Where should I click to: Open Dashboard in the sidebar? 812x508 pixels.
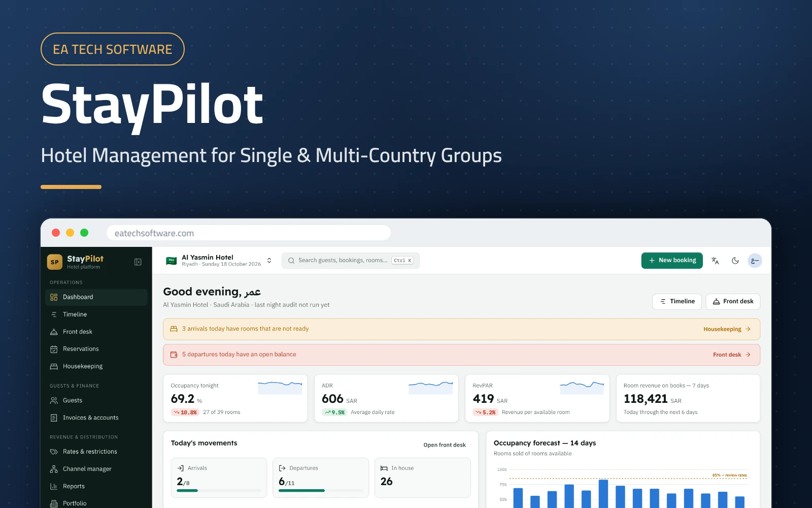(96, 297)
